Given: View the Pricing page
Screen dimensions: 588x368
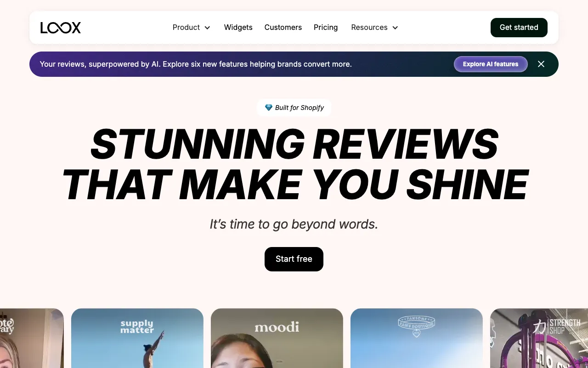Looking at the screenshot, I should tap(326, 27).
